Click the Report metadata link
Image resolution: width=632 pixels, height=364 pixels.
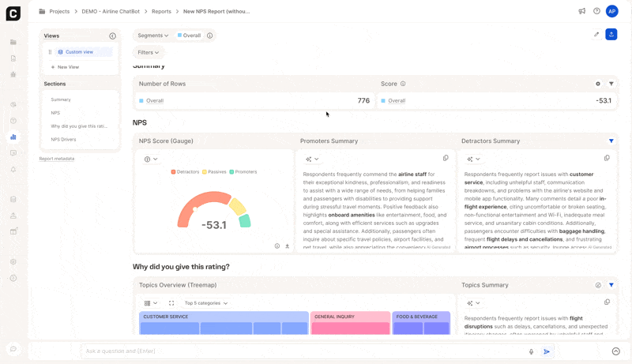click(x=57, y=159)
